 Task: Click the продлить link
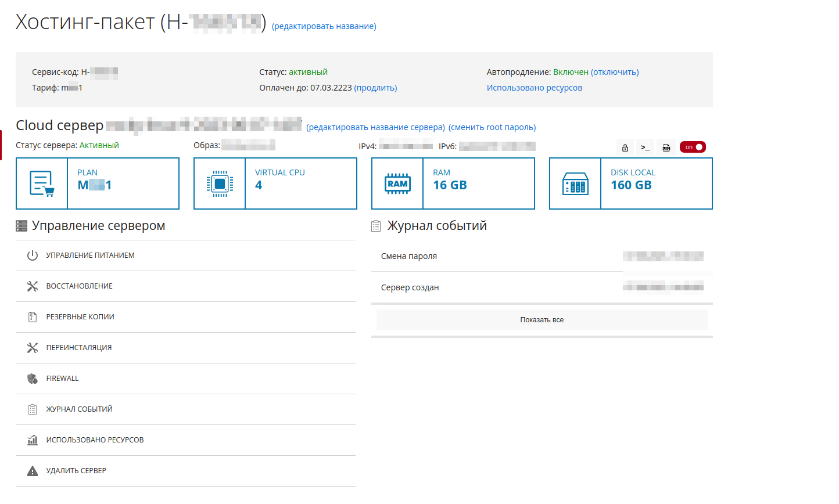376,88
